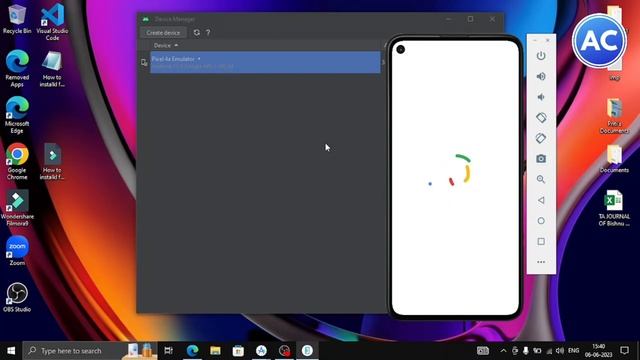Activate emulator zoom magnifier icon
The height and width of the screenshot is (360, 640).
pos(541,179)
